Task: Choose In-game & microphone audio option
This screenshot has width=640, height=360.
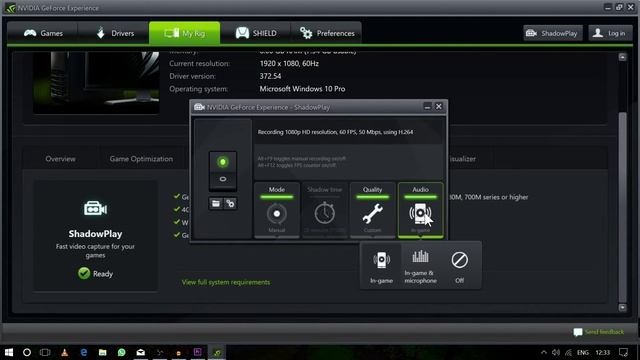Action: point(420,267)
